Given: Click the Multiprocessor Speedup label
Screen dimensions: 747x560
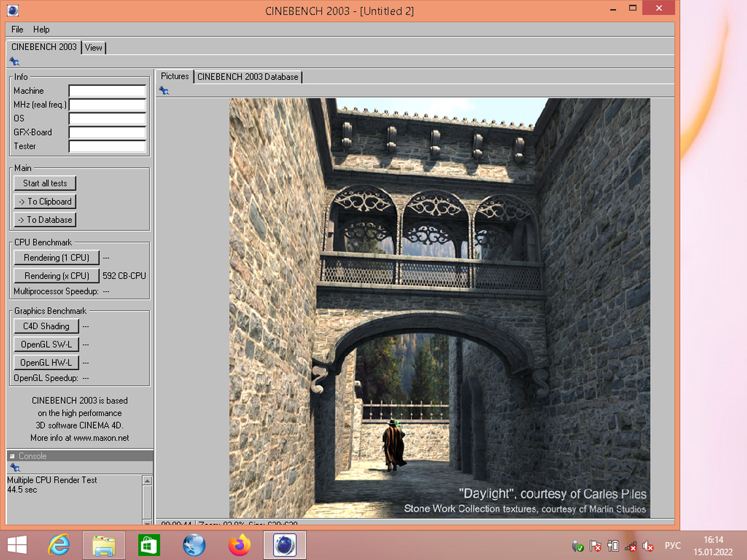Looking at the screenshot, I should 56,291.
